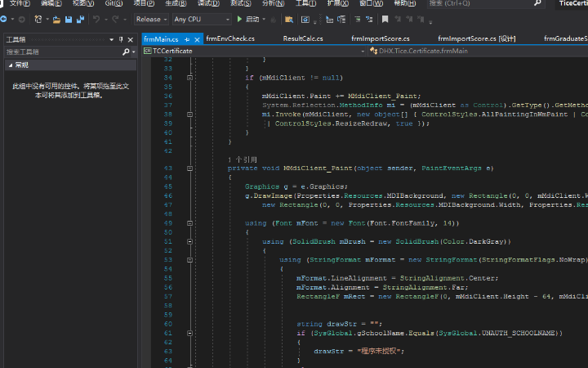Open a file with the folder icon
The image size is (588, 368).
[x=56, y=20]
